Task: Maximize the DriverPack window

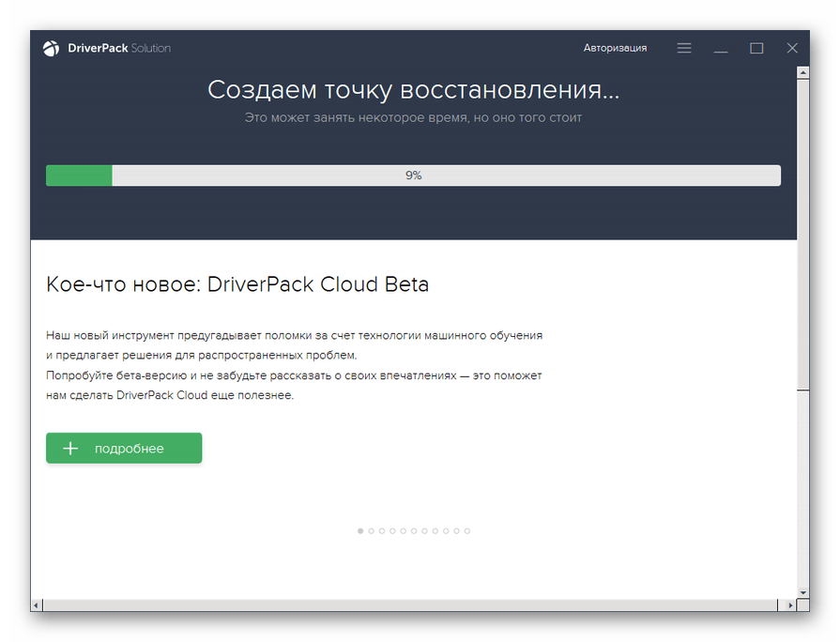Action: coord(756,48)
